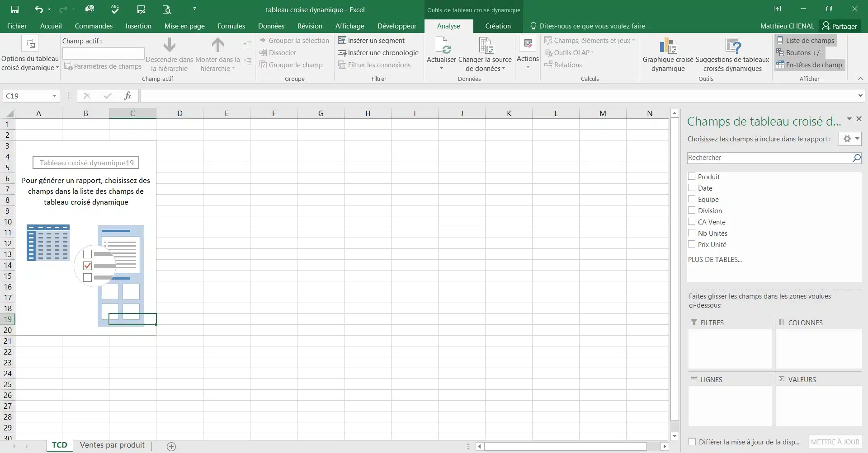Toggle En-têtes de champ display
This screenshot has width=868, height=453.
(x=810, y=65)
